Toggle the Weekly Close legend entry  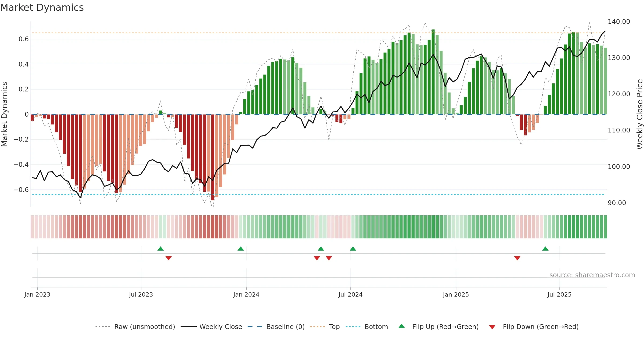pos(221,327)
